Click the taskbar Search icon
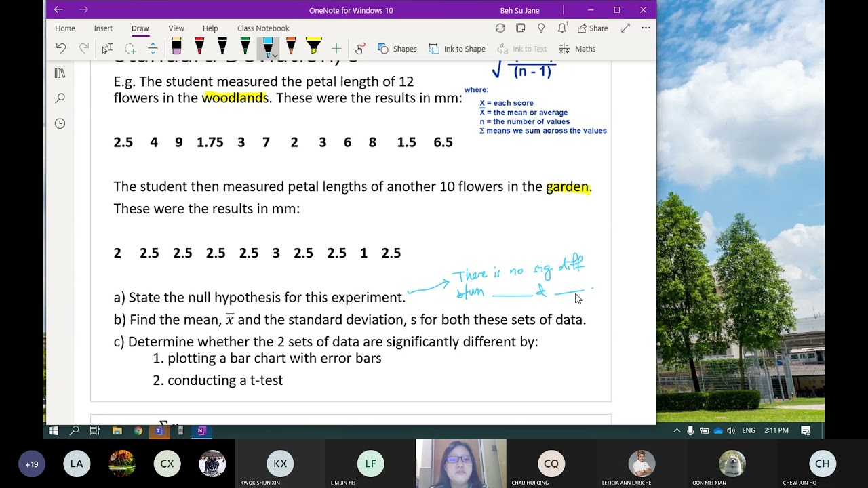The image size is (868, 488). pos(75,430)
